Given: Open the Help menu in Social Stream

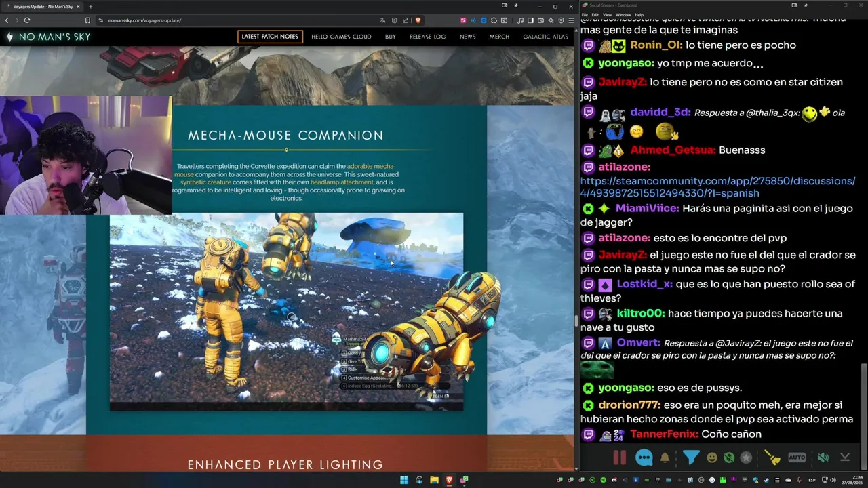Looking at the screenshot, I should pyautogui.click(x=639, y=14).
